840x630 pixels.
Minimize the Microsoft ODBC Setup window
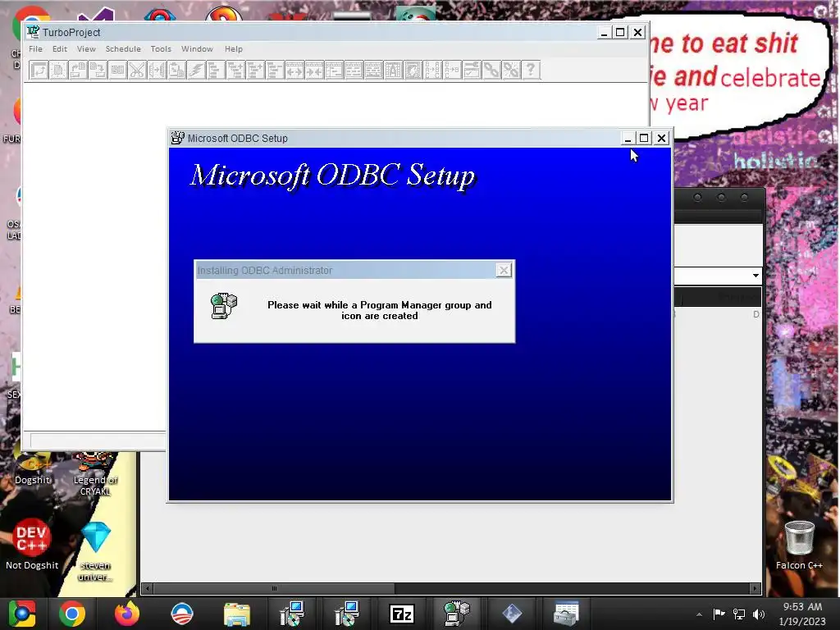coord(628,138)
